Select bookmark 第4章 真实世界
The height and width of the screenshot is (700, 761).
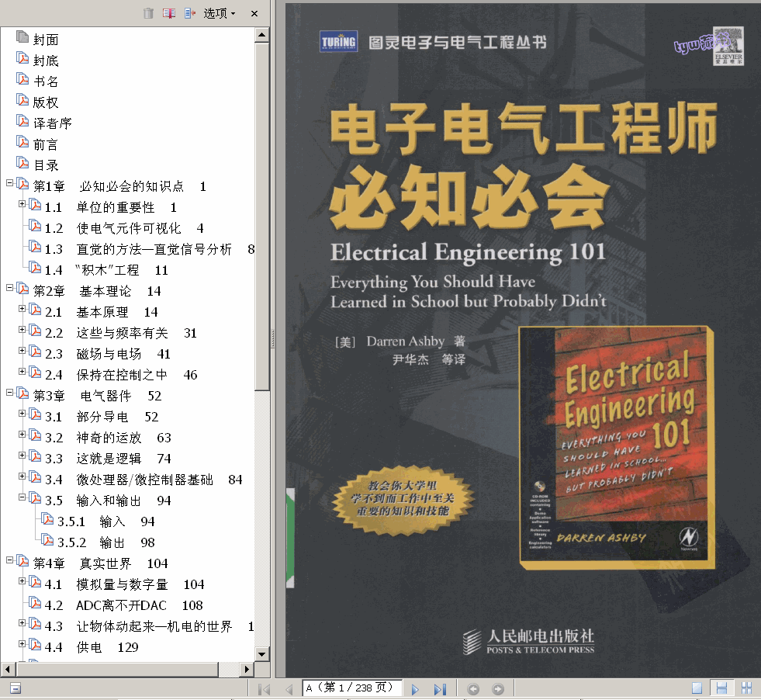point(101,563)
